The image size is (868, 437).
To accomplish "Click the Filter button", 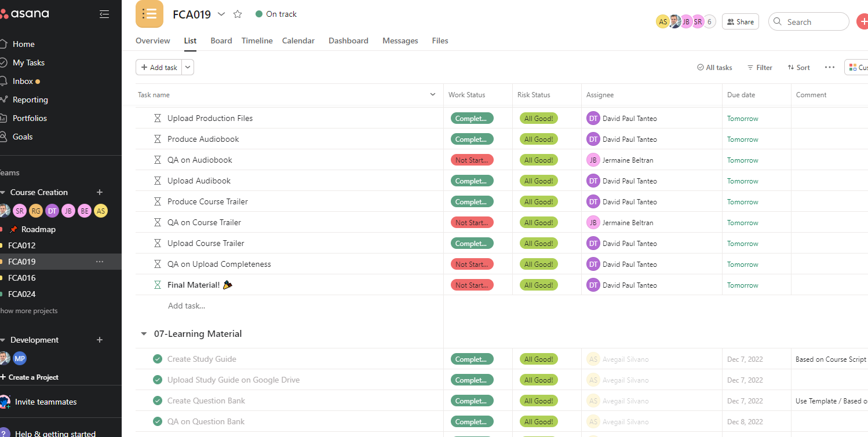I will pos(760,68).
